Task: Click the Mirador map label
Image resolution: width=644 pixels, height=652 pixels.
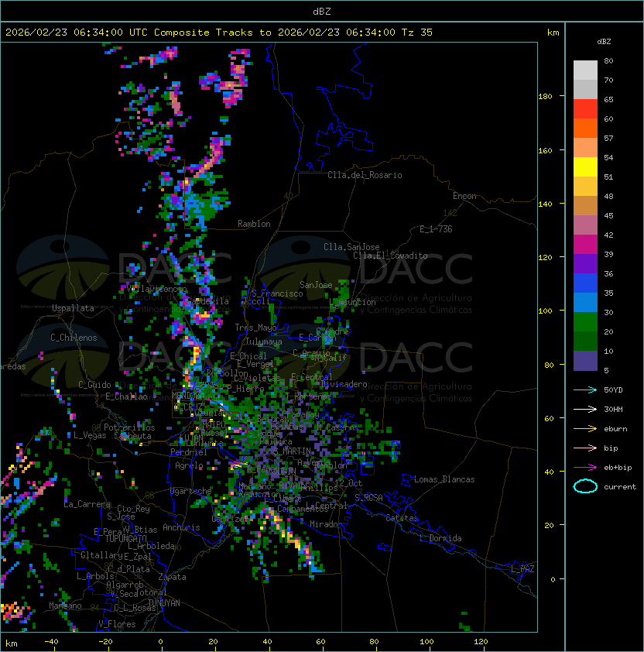Action: 327,524
